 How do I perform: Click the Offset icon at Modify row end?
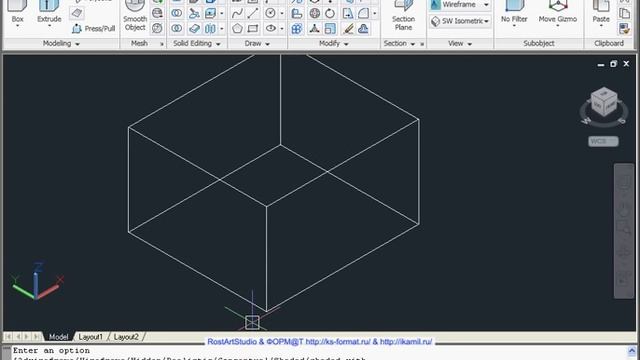coord(364,29)
